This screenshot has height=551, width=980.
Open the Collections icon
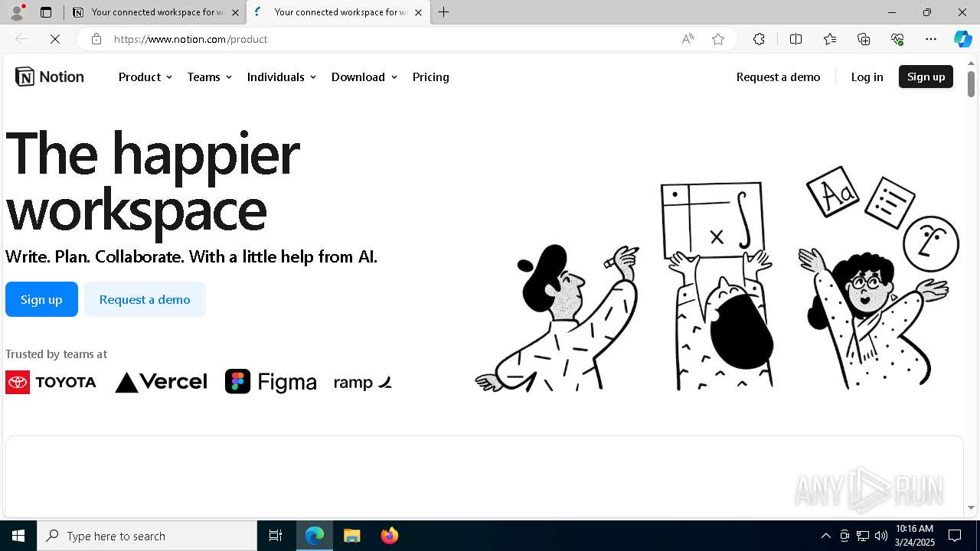coord(864,39)
